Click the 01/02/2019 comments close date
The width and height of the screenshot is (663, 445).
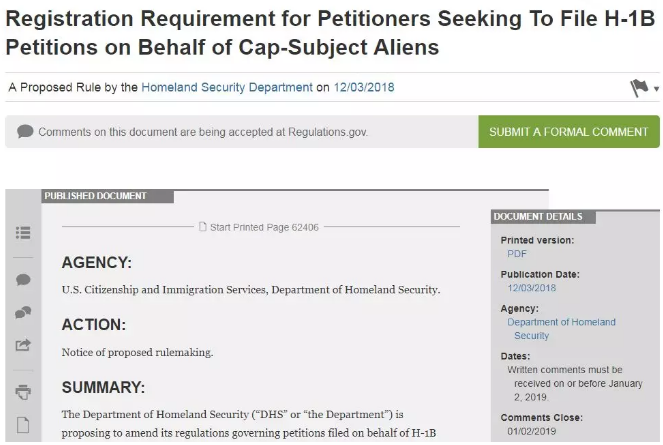tap(530, 431)
